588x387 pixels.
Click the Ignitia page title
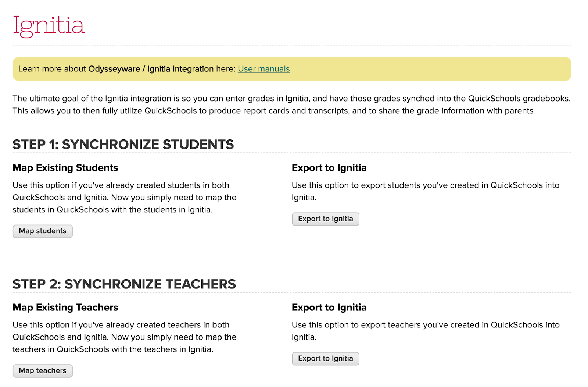pos(49,26)
